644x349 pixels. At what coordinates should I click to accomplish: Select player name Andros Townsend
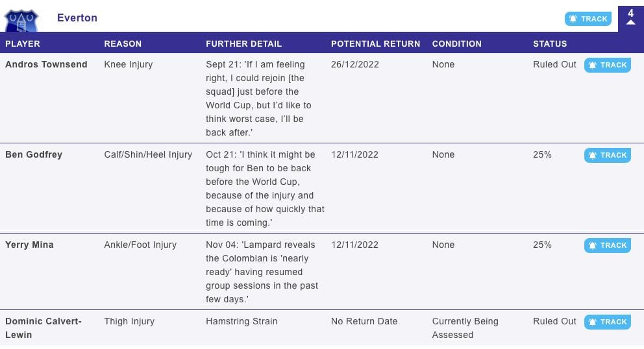pos(46,64)
